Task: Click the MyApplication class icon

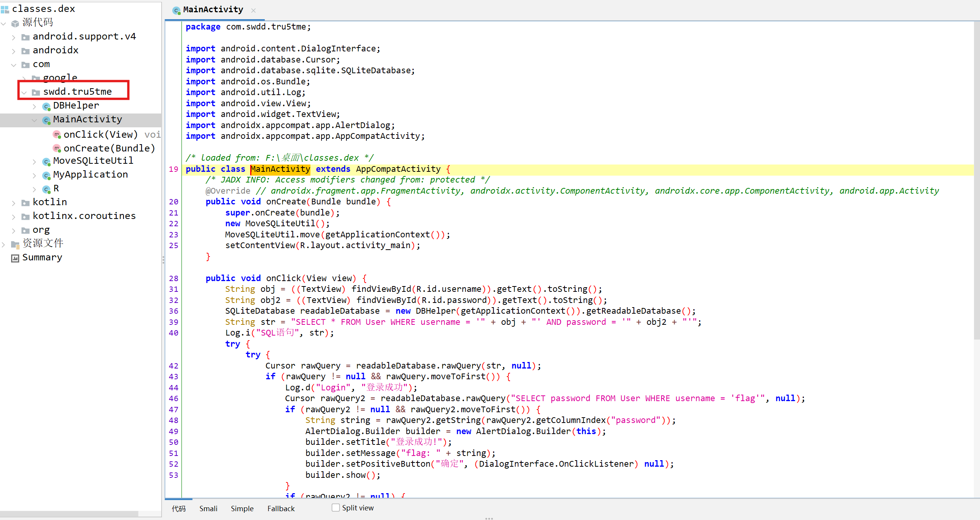Action: point(46,175)
